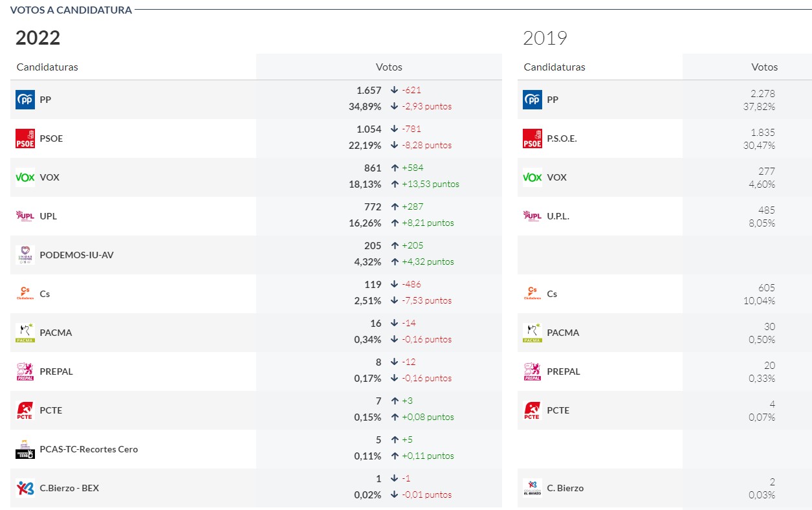The height and width of the screenshot is (510, 812).
Task: Click Recortes Cero's +0,11 puntos change
Action: (428, 456)
